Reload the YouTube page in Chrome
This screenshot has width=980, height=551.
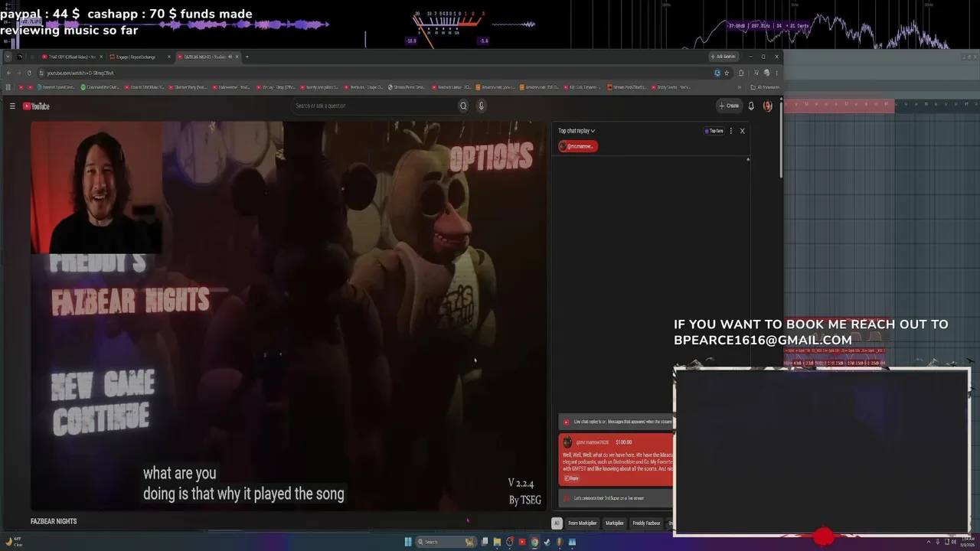[x=29, y=73]
